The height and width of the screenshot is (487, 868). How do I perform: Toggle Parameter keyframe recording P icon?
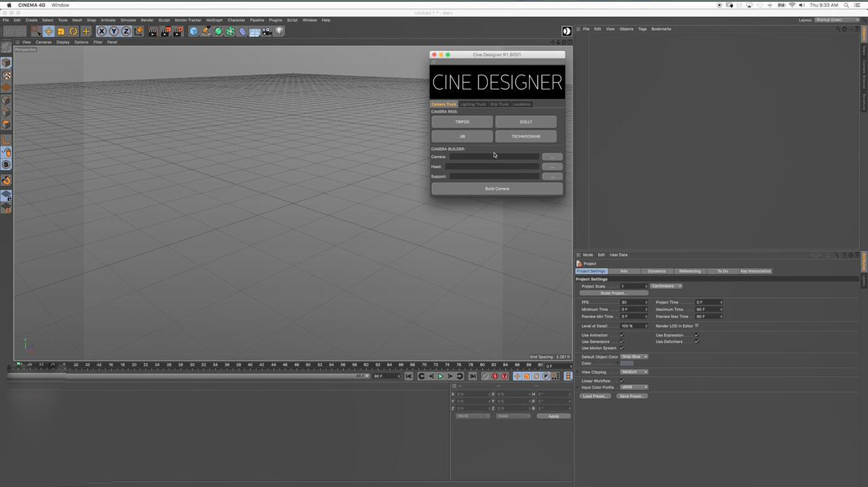(546, 376)
